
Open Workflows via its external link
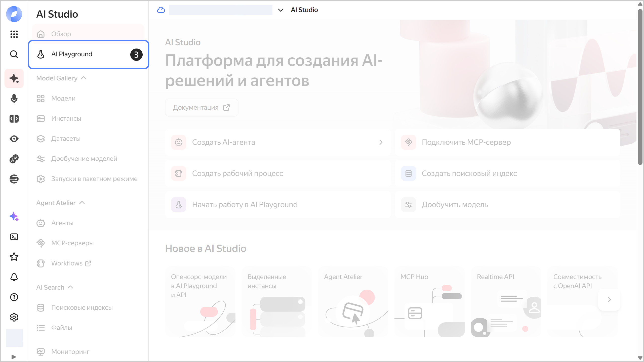click(x=88, y=263)
